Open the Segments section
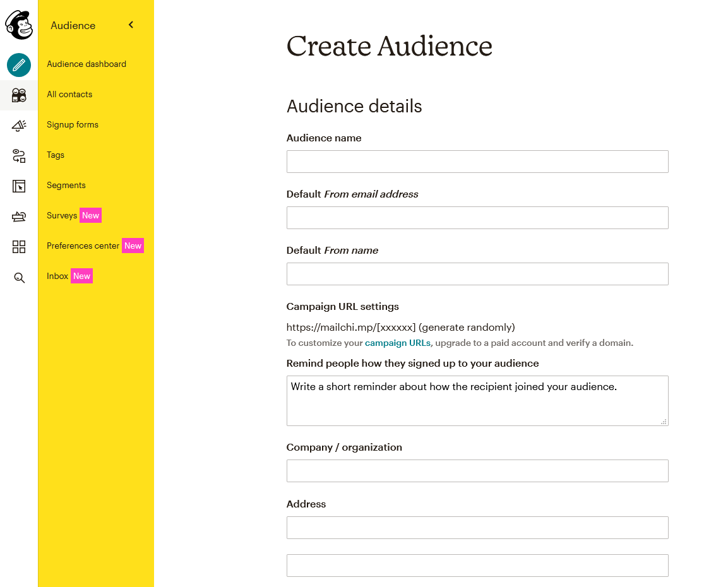728x587 pixels. [66, 185]
